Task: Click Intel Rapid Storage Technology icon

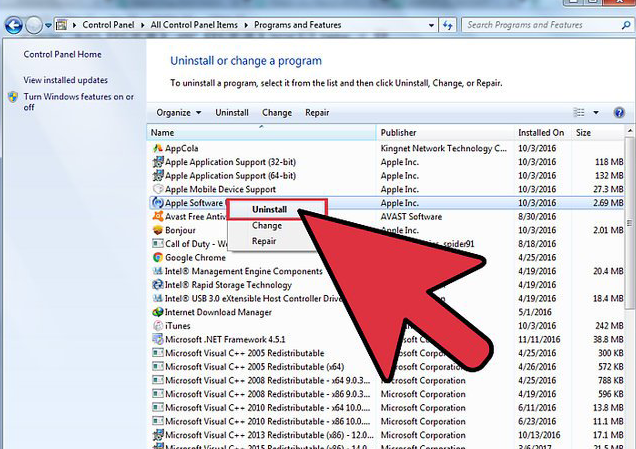Action: (157, 285)
